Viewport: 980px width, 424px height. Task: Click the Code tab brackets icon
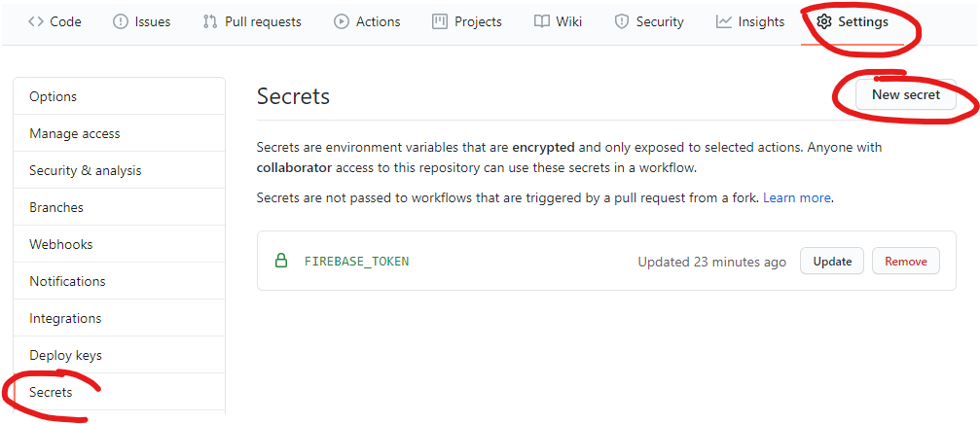tap(36, 21)
